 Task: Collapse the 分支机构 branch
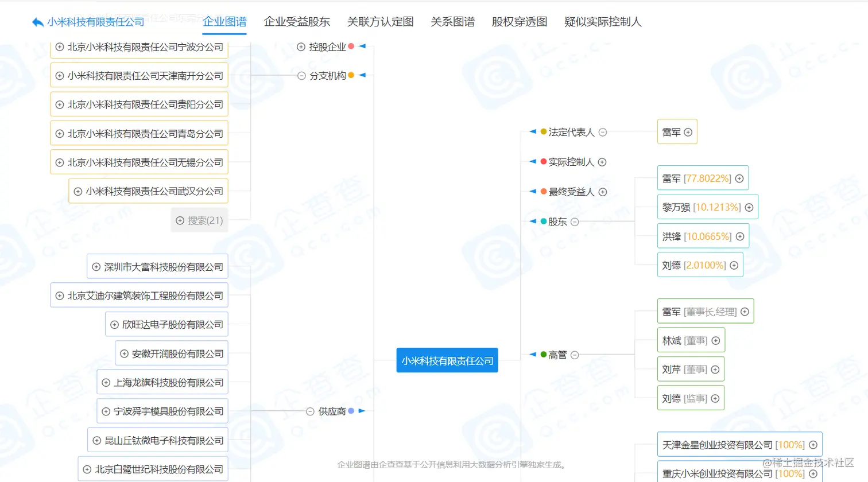pos(301,76)
